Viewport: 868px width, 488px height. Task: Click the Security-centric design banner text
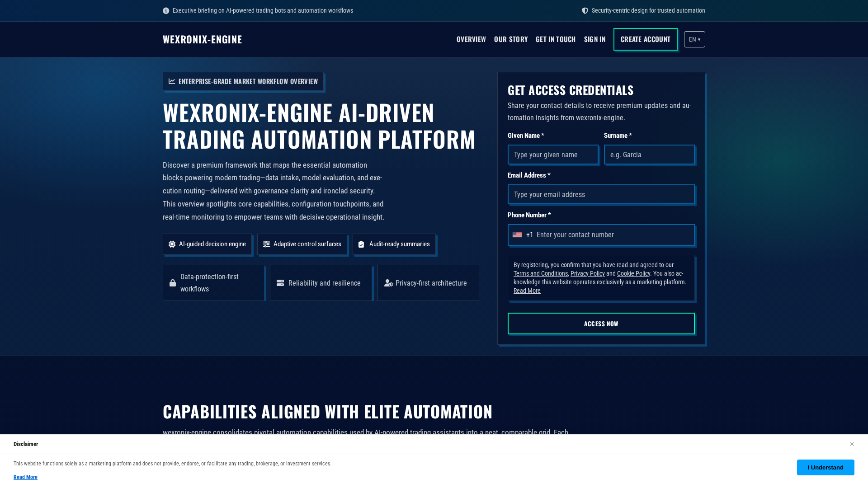click(x=648, y=10)
